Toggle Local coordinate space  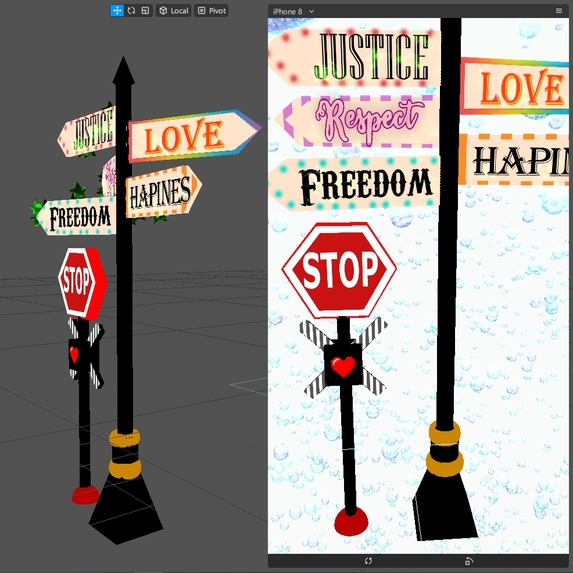174,11
